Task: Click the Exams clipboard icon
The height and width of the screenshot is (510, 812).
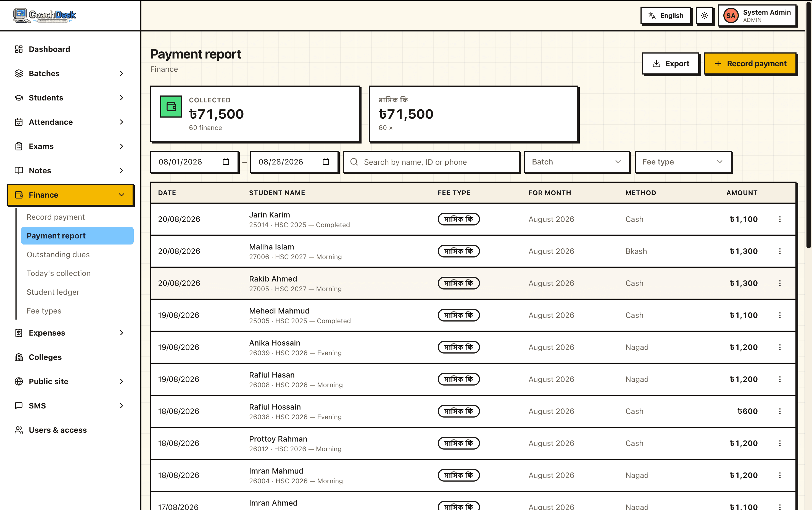Action: [19, 146]
